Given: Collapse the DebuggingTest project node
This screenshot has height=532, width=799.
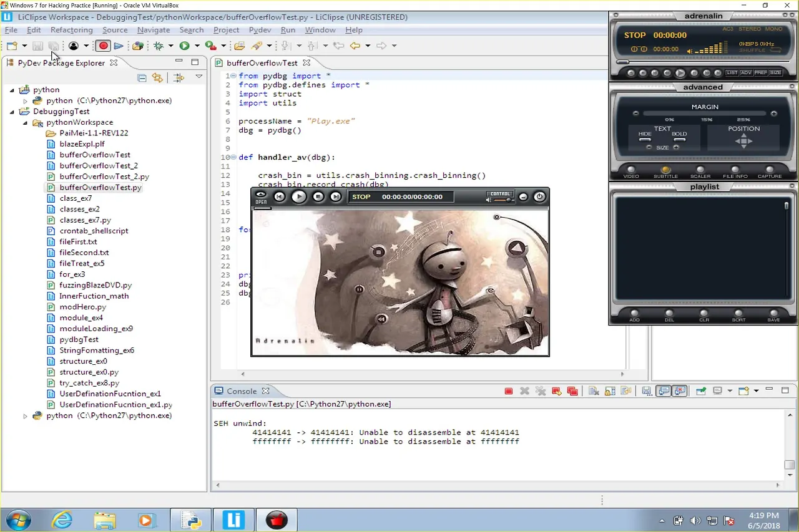Looking at the screenshot, I should point(12,112).
